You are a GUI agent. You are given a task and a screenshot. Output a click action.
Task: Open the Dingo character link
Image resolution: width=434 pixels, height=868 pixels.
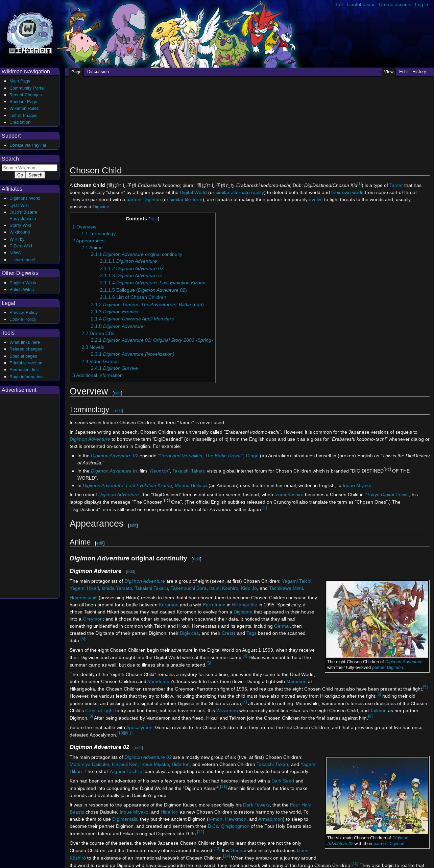pyautogui.click(x=252, y=456)
